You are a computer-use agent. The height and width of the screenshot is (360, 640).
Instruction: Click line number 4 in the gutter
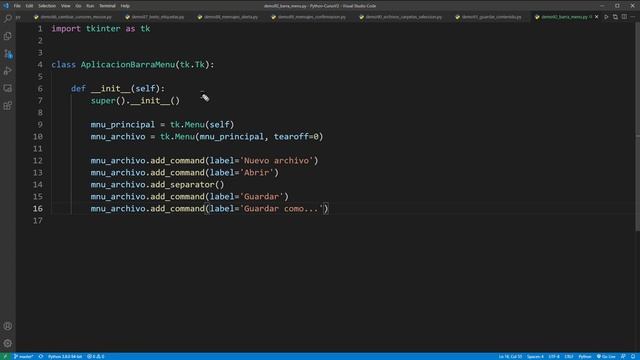coord(40,64)
